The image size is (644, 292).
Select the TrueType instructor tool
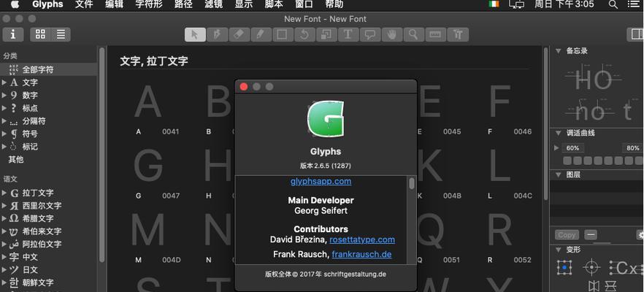(458, 34)
